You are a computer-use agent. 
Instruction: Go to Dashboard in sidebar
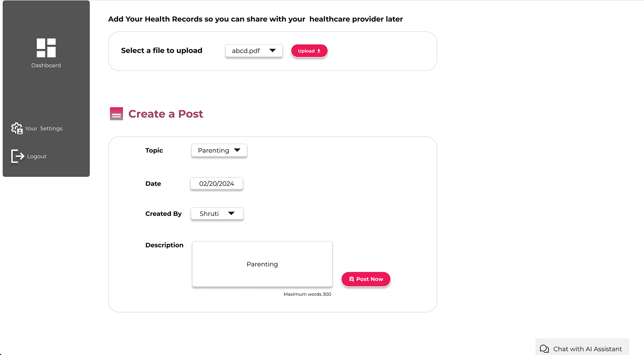pos(46,65)
